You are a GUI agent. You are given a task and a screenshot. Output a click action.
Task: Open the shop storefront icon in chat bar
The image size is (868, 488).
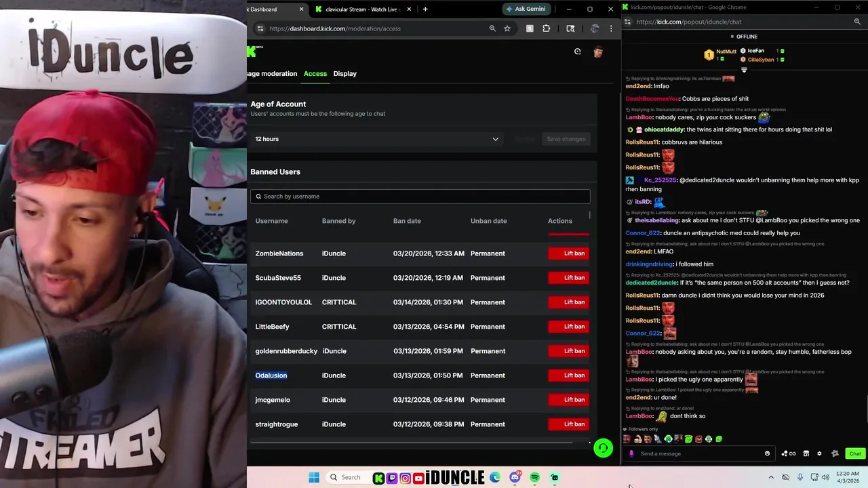[806, 453]
